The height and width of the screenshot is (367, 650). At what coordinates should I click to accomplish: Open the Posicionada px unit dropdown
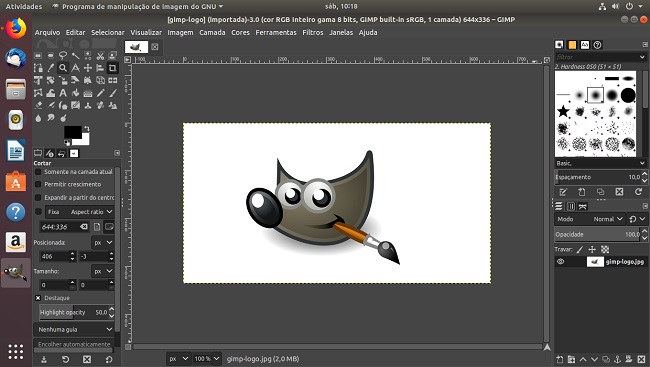pos(103,242)
